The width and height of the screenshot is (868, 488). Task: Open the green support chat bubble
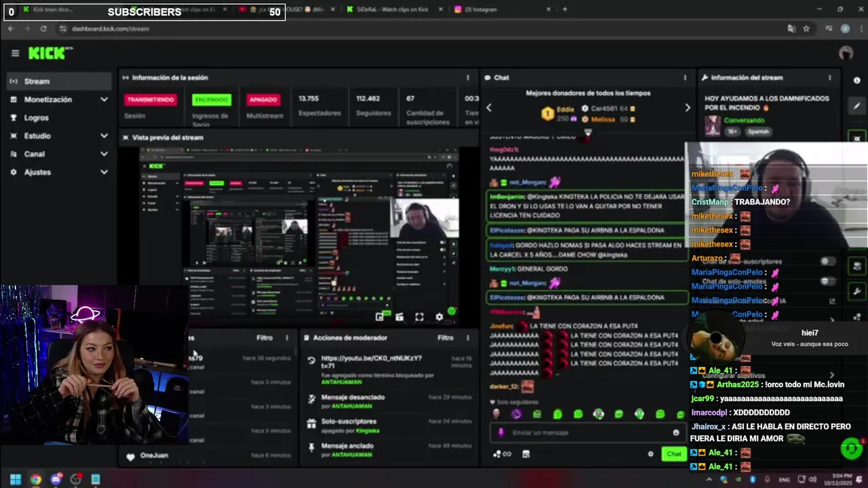(x=851, y=448)
